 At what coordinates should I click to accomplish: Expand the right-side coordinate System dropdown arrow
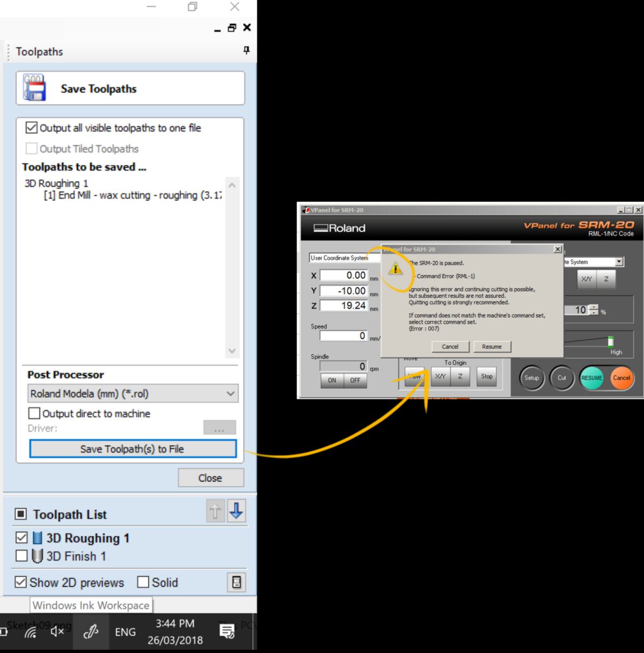[619, 262]
